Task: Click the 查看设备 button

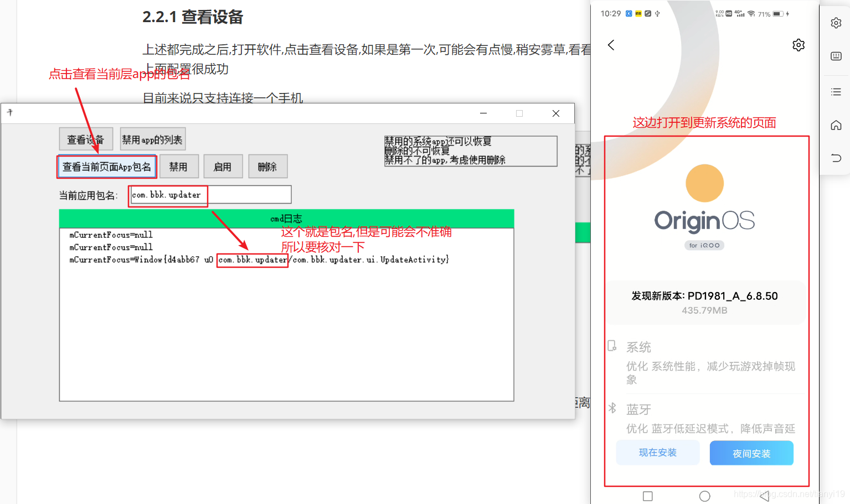Action: pyautogui.click(x=86, y=139)
